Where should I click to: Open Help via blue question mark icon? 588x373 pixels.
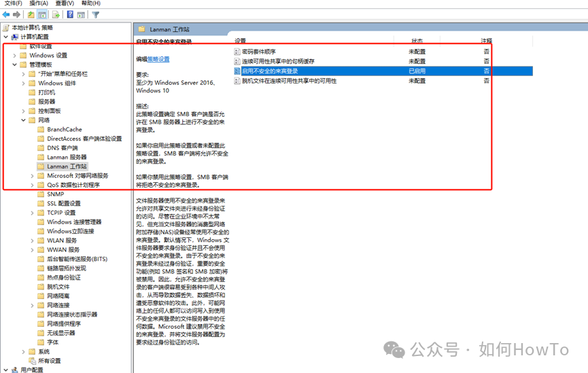[x=70, y=15]
